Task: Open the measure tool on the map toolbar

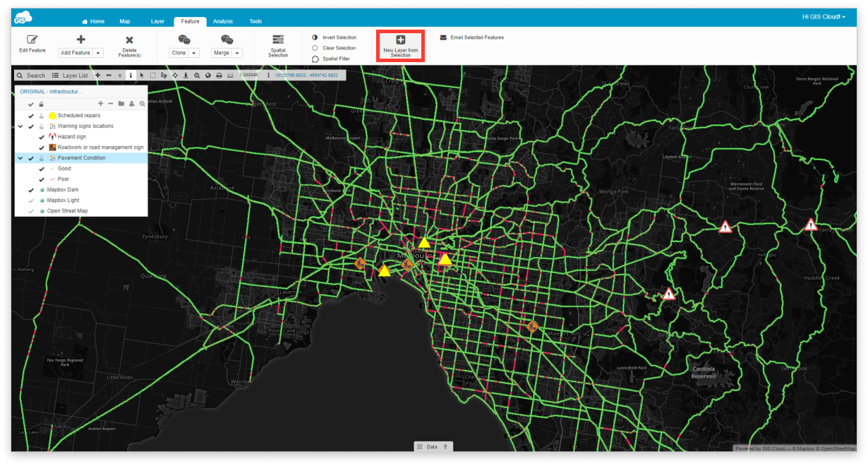Action: tap(231, 75)
